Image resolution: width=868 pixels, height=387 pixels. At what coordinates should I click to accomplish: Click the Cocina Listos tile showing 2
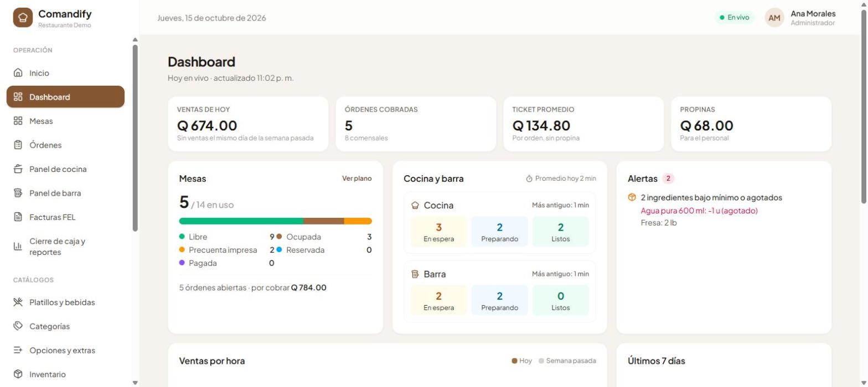click(x=560, y=232)
